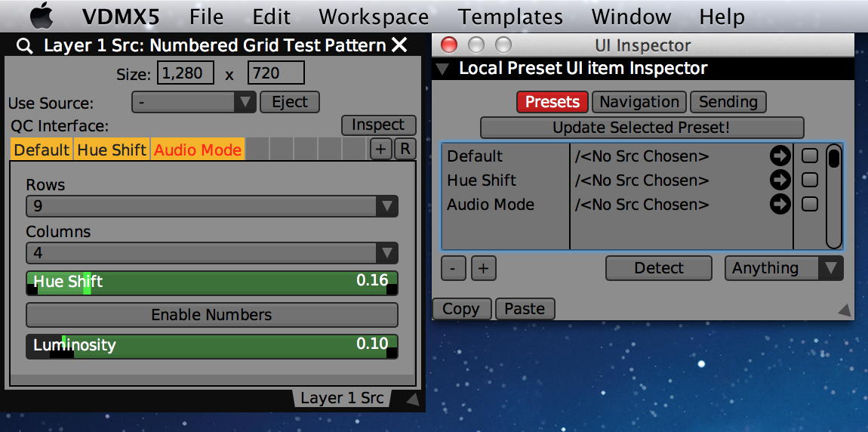Switch to the Navigation tab
This screenshot has height=432, width=868.
click(639, 102)
